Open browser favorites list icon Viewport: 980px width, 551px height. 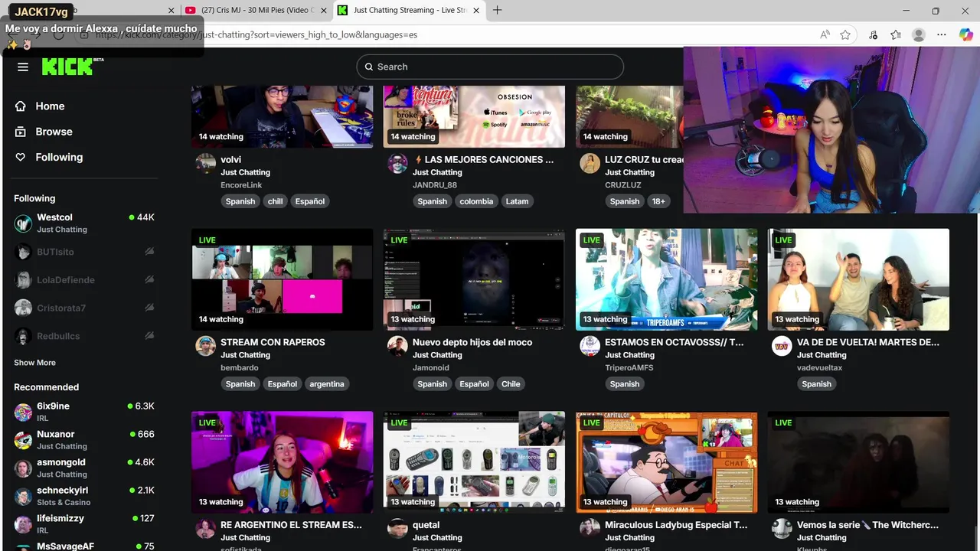[896, 34]
